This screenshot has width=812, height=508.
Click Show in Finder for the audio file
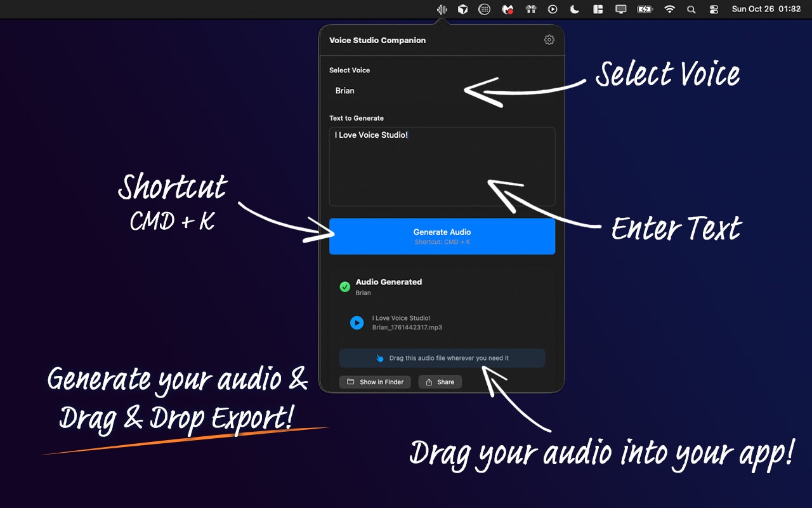(x=374, y=382)
